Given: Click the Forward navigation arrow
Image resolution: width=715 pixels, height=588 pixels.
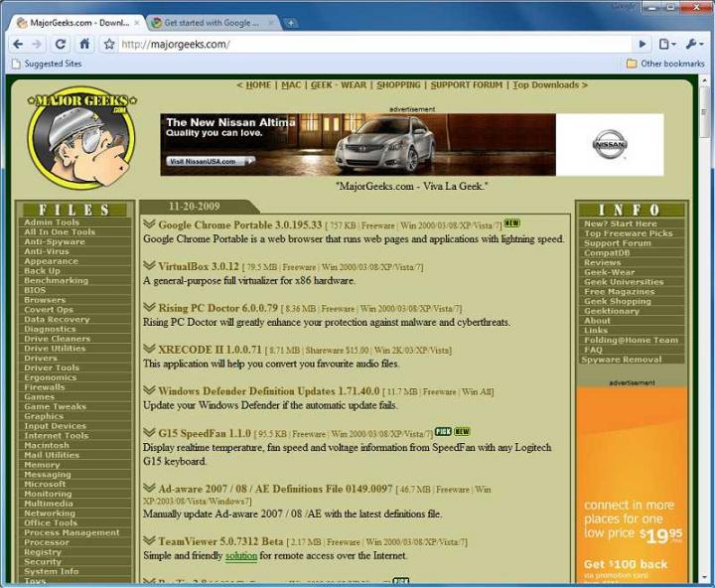Looking at the screenshot, I should tap(37, 44).
